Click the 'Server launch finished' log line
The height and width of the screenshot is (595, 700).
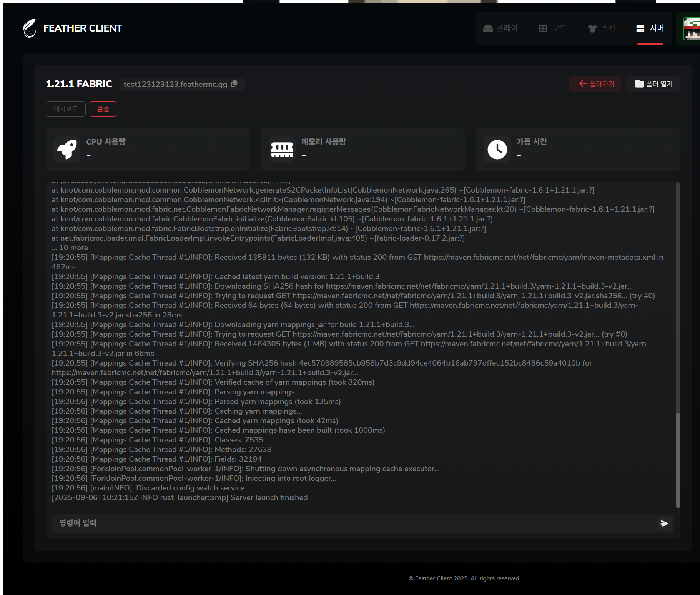pyautogui.click(x=180, y=497)
